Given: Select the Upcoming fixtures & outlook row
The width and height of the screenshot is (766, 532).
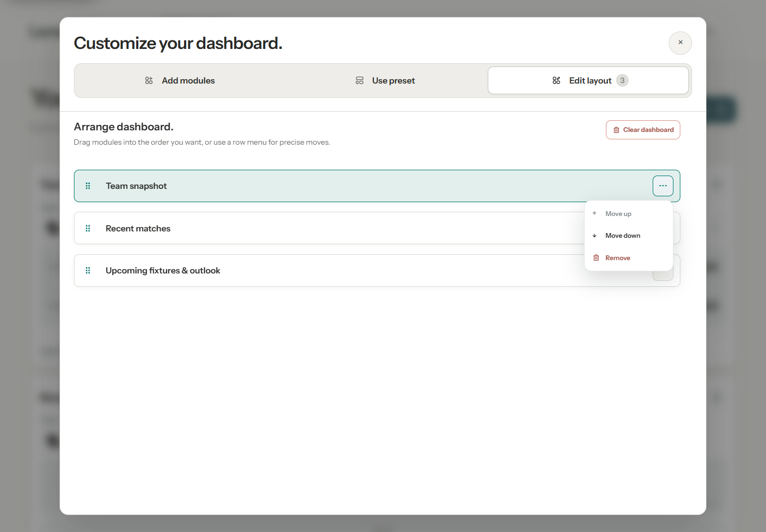Looking at the screenshot, I should pos(329,271).
